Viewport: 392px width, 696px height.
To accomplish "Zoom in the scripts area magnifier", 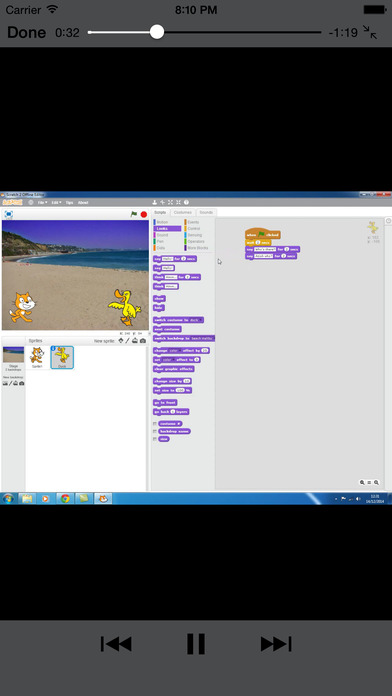I will click(x=376, y=482).
